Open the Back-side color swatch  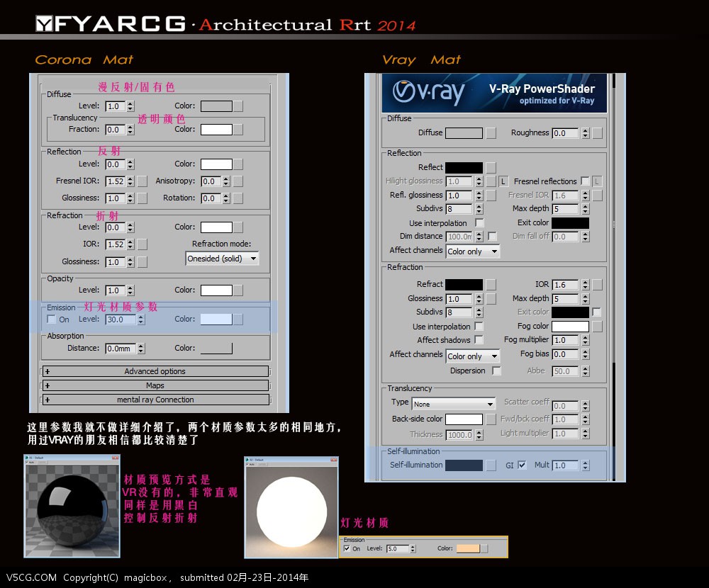click(x=464, y=419)
